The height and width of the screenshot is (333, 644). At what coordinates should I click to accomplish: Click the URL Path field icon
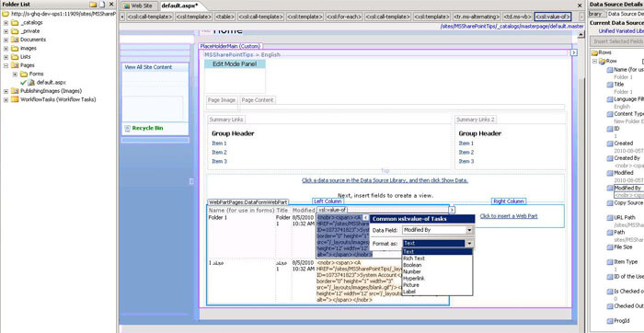[610, 218]
